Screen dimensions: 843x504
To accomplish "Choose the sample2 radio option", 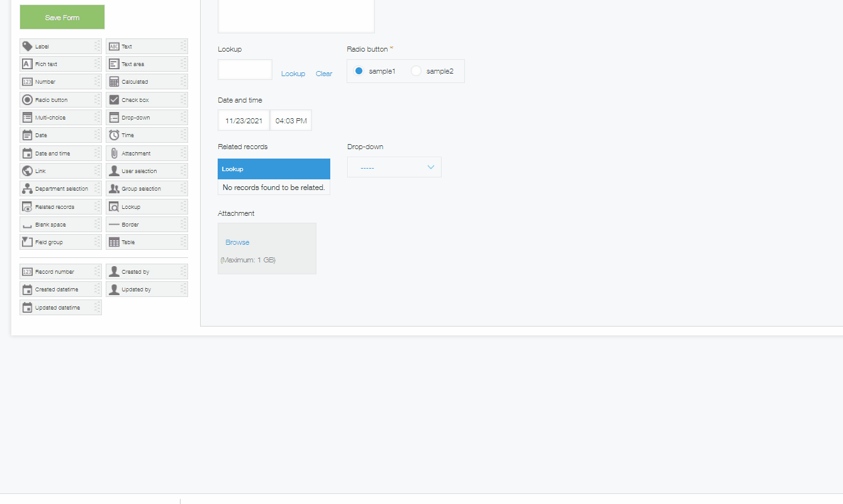I will point(416,71).
